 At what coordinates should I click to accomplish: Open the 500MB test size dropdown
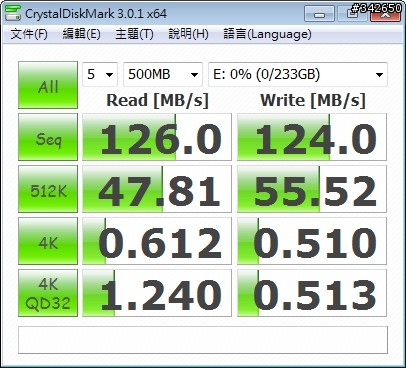[163, 74]
